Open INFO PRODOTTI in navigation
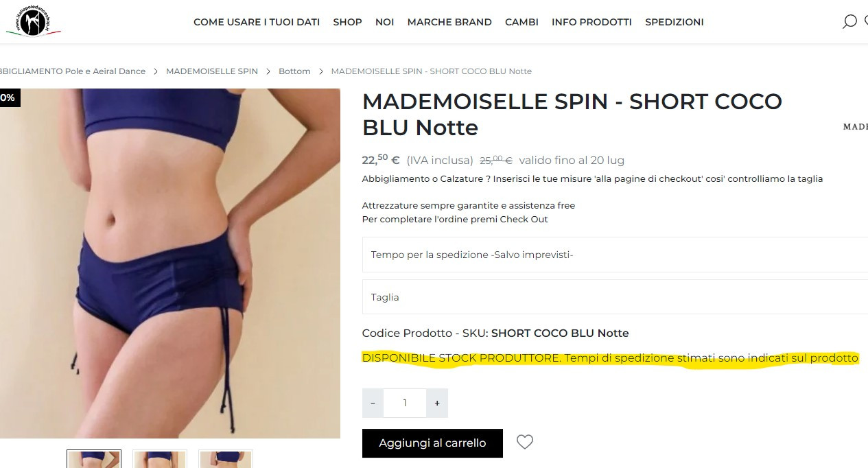Image resolution: width=868 pixels, height=468 pixels. coord(591,22)
